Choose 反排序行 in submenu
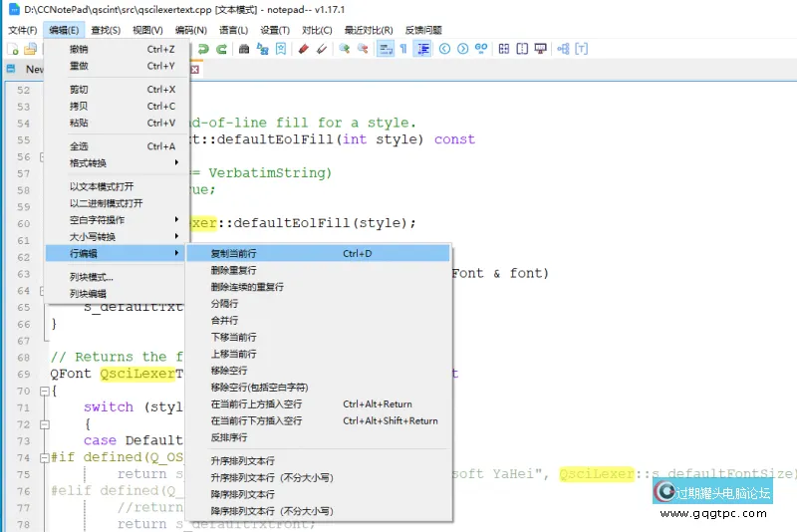Image resolution: width=797 pixels, height=532 pixels. [x=318, y=437]
